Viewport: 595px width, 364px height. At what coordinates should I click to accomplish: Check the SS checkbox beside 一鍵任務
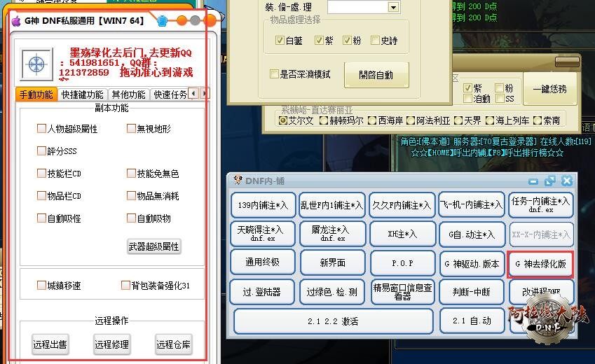[500, 99]
